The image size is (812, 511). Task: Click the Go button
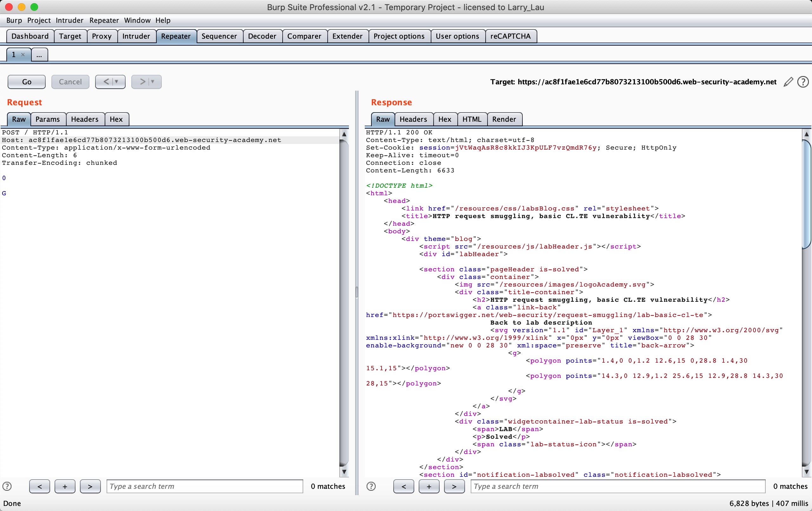(x=27, y=81)
